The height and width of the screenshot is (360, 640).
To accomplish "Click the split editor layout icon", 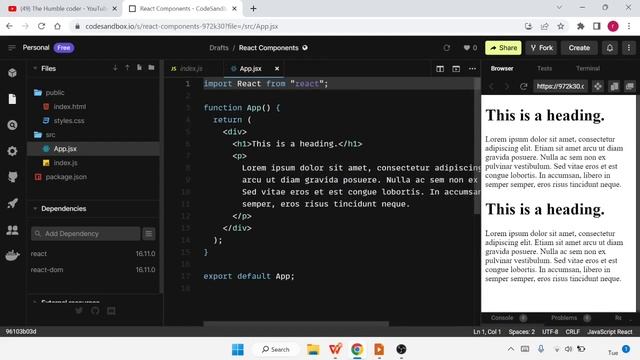I will point(440,69).
